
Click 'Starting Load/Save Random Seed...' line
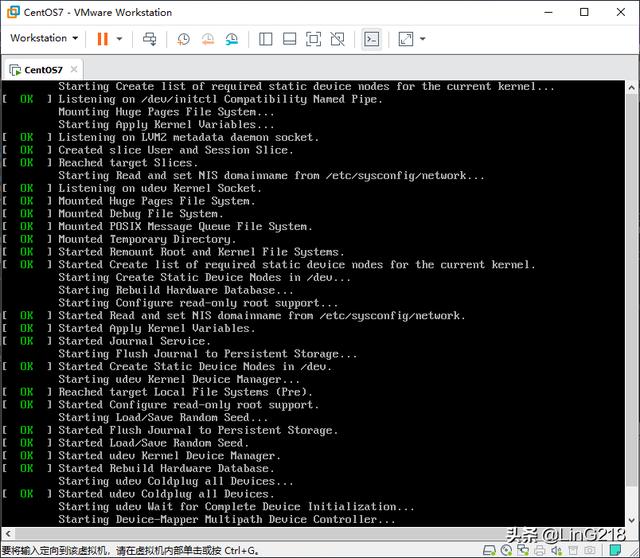click(x=163, y=418)
